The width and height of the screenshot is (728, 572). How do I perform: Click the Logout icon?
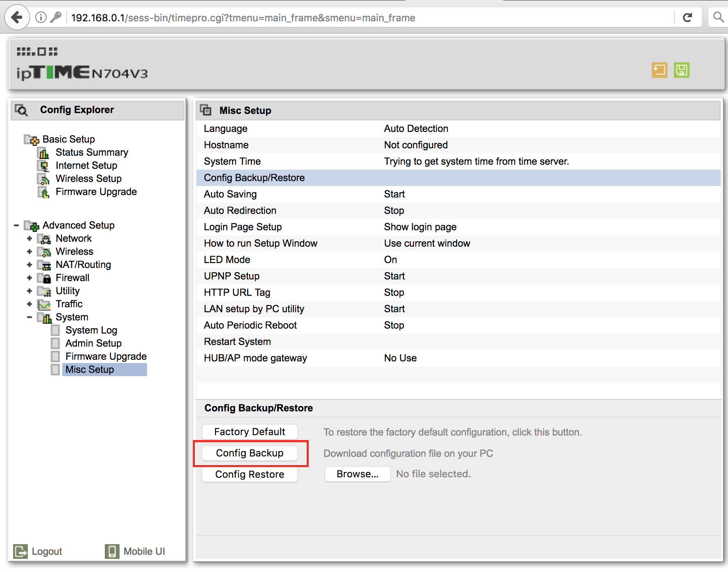(20, 552)
